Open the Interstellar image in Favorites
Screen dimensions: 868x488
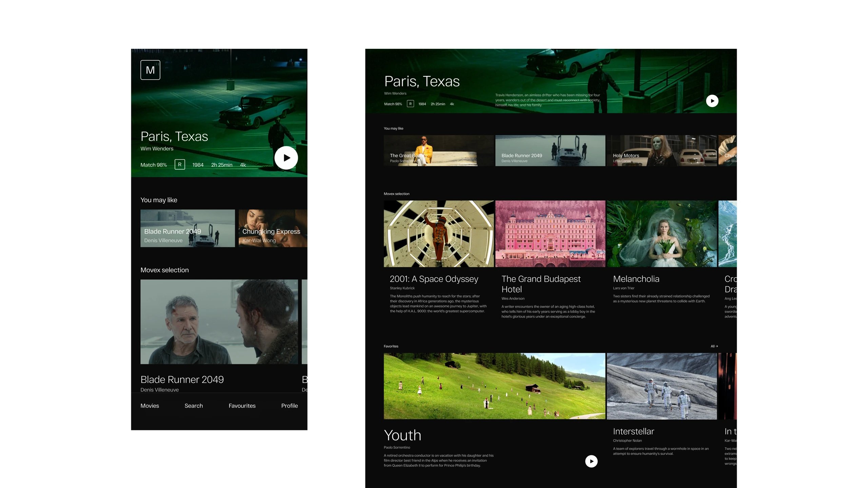click(x=662, y=386)
